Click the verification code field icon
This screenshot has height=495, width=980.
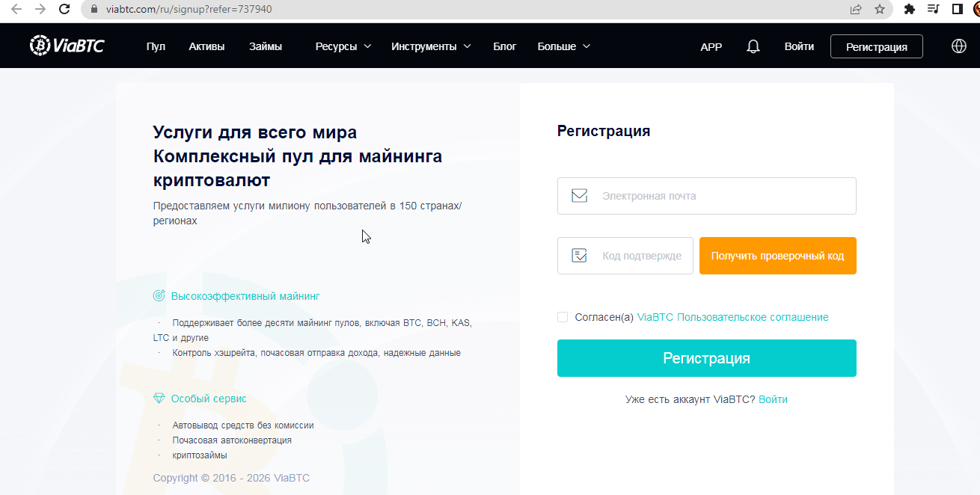579,256
